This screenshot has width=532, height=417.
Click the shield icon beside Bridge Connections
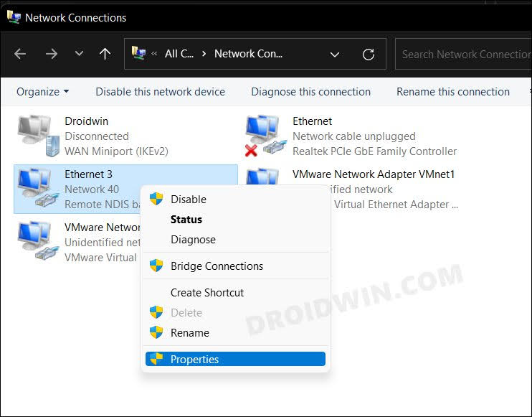[156, 266]
